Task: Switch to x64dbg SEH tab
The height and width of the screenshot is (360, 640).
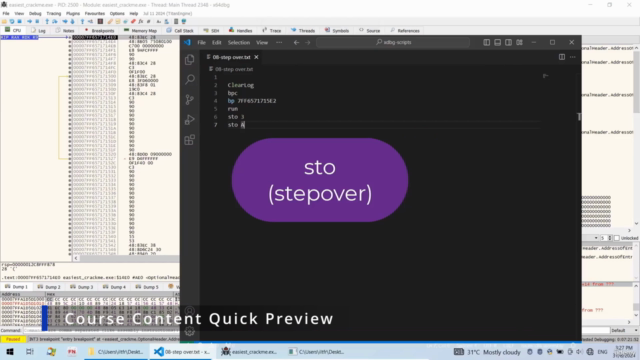Action: click(x=211, y=31)
